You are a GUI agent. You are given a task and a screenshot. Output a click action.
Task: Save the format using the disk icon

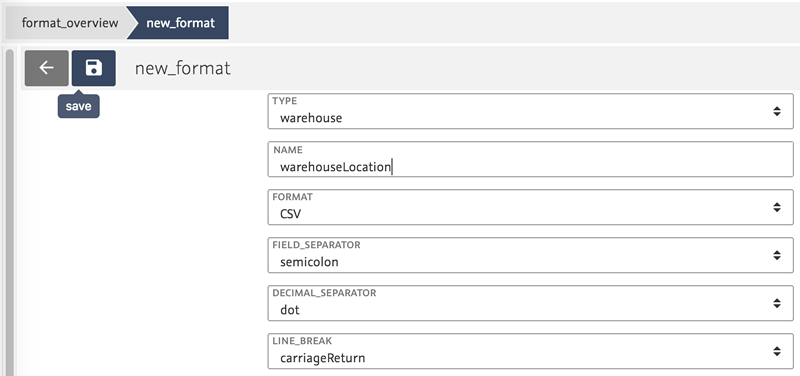click(93, 68)
